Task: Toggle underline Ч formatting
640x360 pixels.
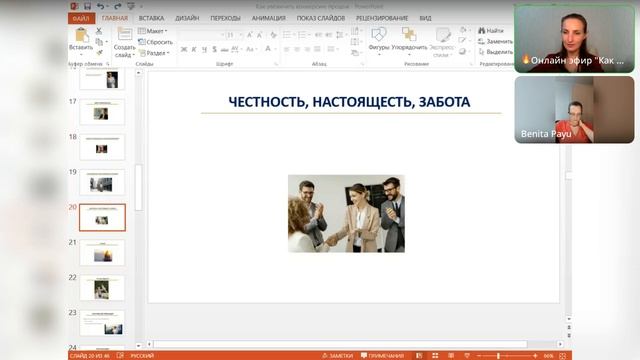Action: coord(204,49)
